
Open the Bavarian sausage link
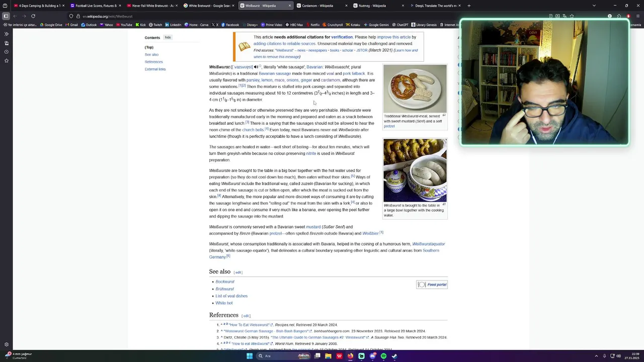275,73
